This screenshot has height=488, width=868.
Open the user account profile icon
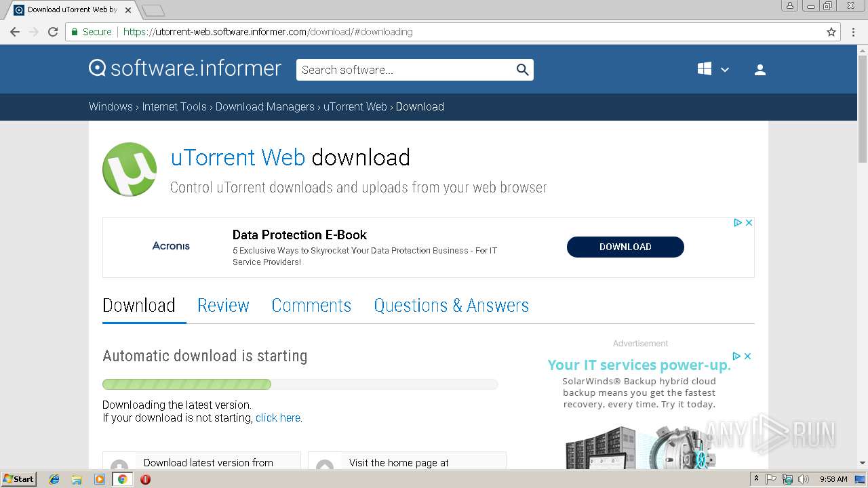(760, 70)
